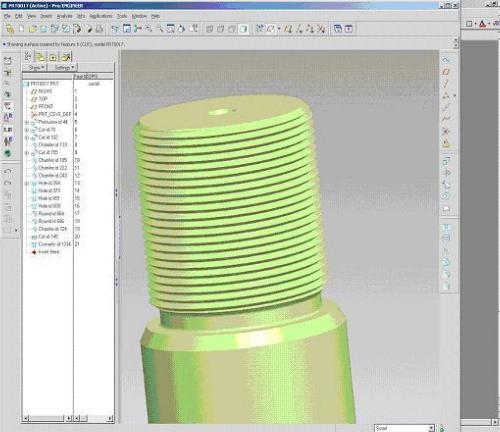Viewport: 500px width, 432px height.
Task: Open the Smart selection filter combo box
Action: click(404, 428)
